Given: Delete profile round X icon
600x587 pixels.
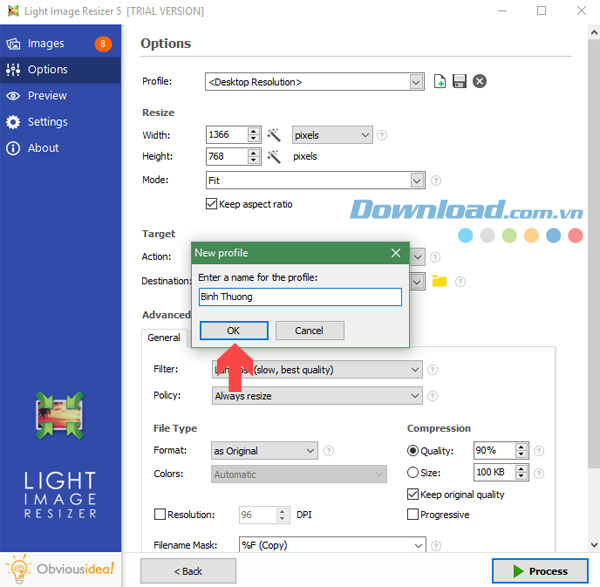Looking at the screenshot, I should click(479, 81).
